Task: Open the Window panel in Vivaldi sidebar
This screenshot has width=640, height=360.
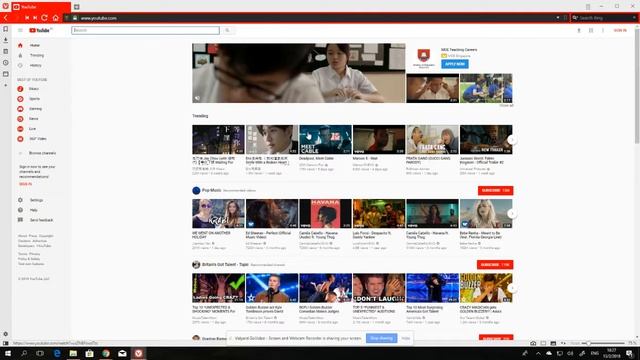Action: (6, 74)
